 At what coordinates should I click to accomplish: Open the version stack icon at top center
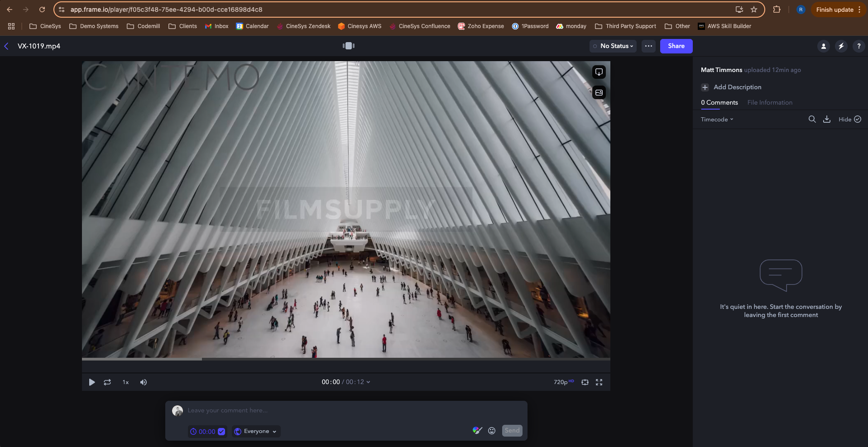pyautogui.click(x=349, y=46)
